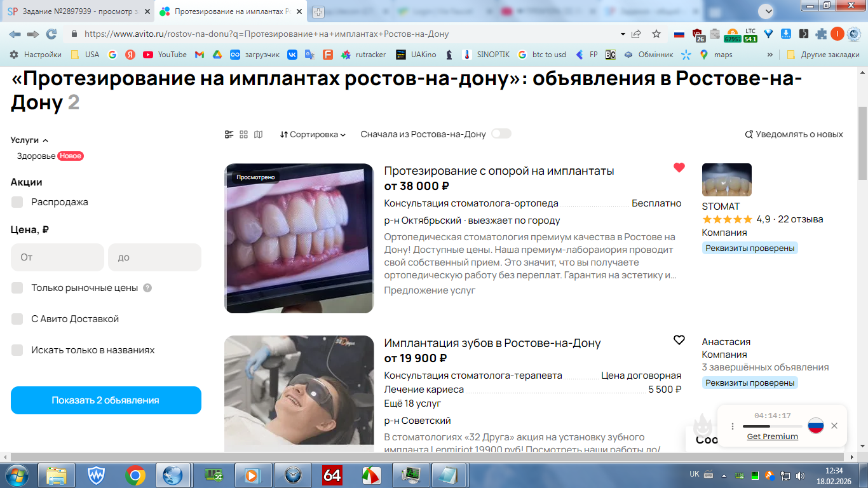Click the Get Premium link
868x488 pixels.
pos(773,437)
